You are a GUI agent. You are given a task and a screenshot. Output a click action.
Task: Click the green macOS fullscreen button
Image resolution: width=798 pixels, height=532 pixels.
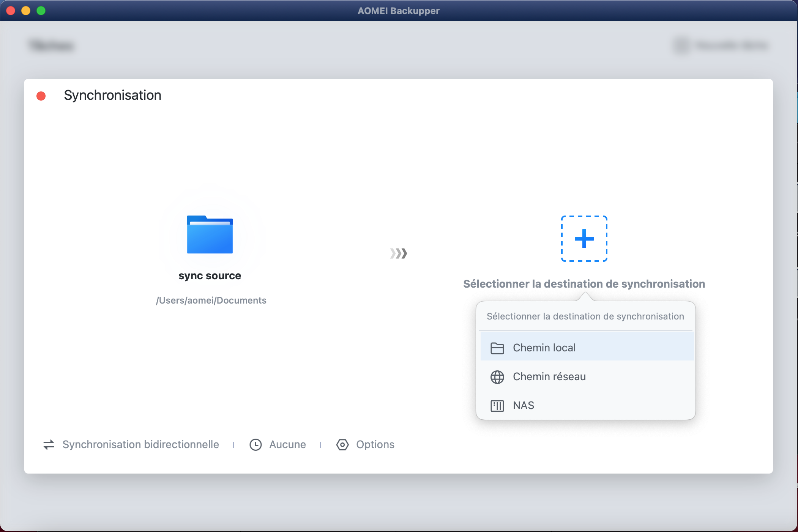[x=41, y=11]
